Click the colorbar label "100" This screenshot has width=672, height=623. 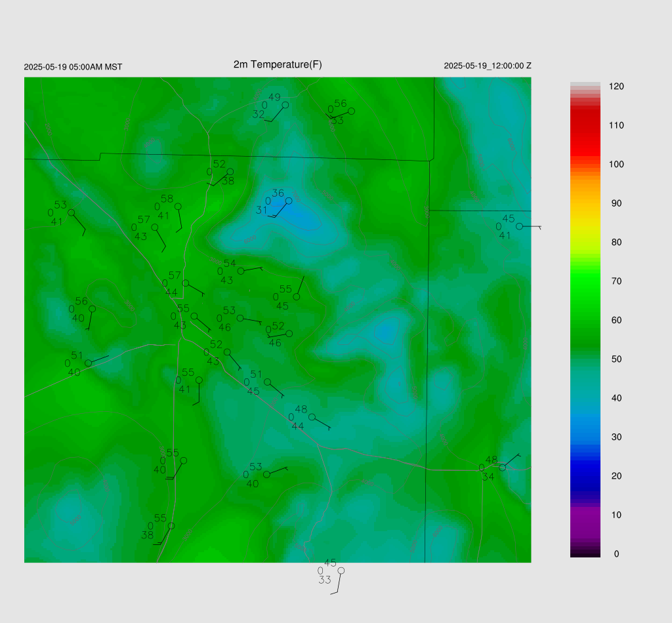(x=616, y=165)
